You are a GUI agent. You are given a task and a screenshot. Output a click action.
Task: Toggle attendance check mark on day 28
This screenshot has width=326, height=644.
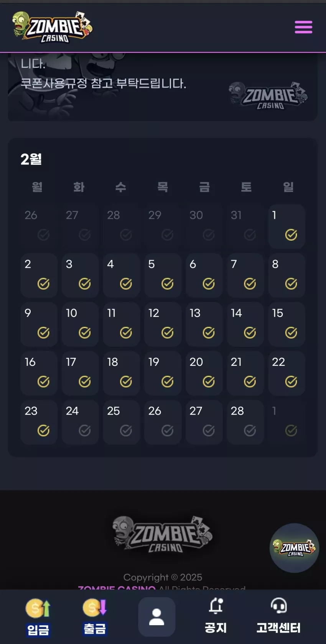pos(250,431)
